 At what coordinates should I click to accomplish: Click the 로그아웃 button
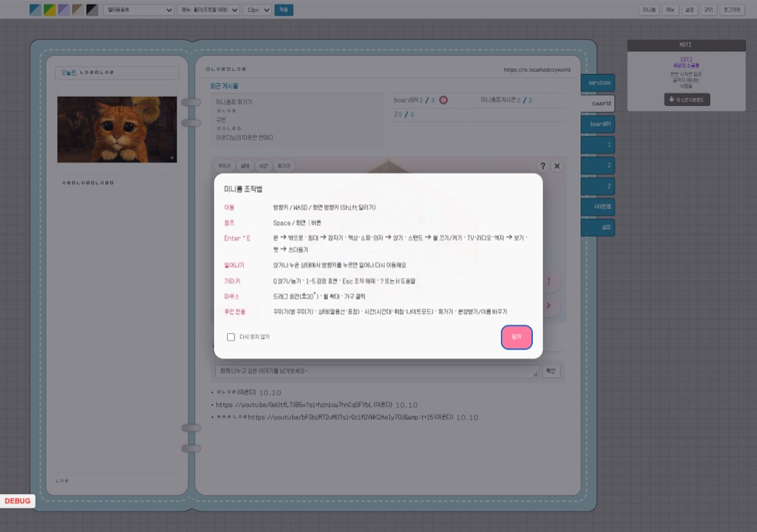tap(732, 10)
